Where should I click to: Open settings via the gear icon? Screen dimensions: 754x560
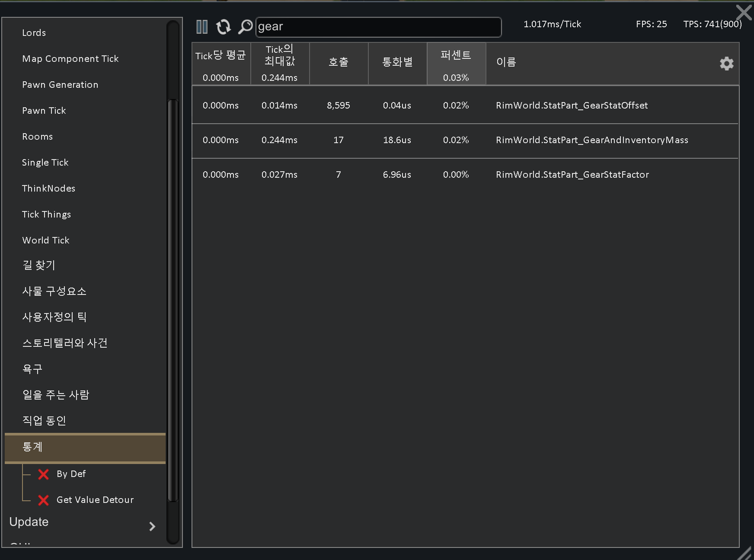pos(726,64)
